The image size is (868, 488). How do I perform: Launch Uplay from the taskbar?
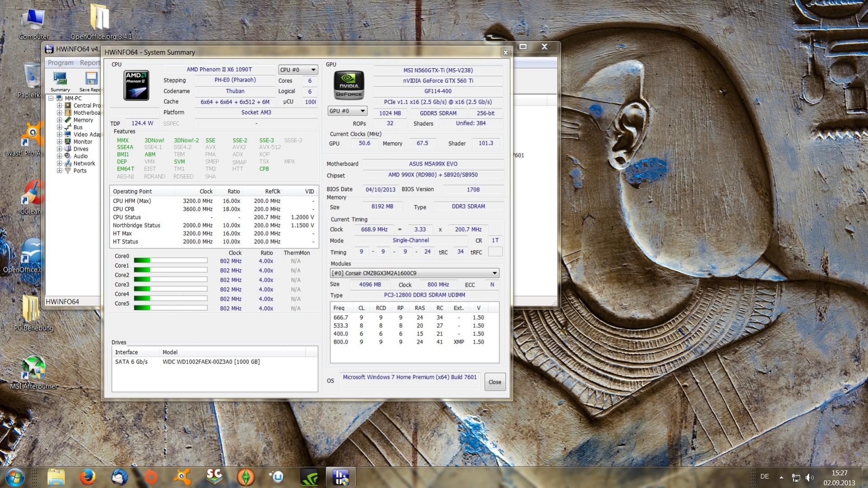tap(277, 478)
